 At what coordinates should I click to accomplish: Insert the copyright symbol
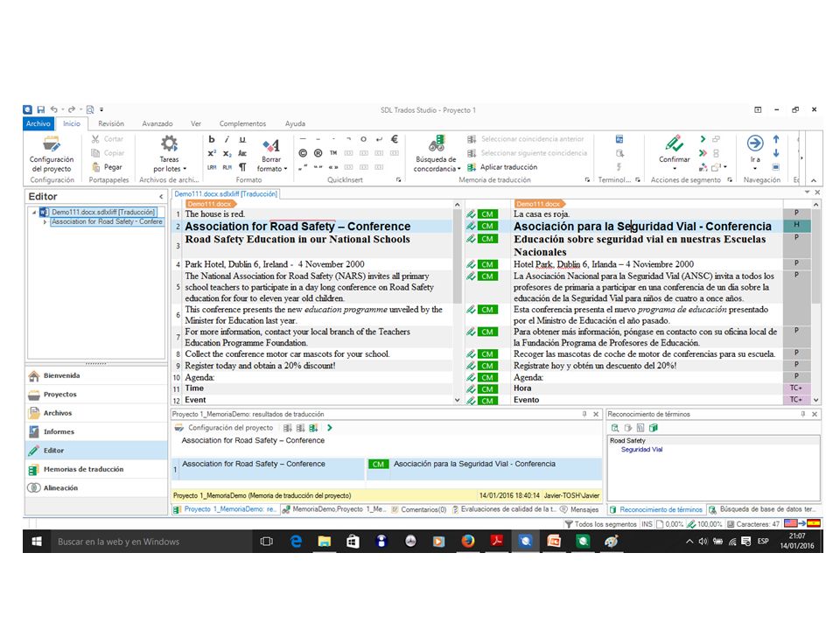pos(303,153)
